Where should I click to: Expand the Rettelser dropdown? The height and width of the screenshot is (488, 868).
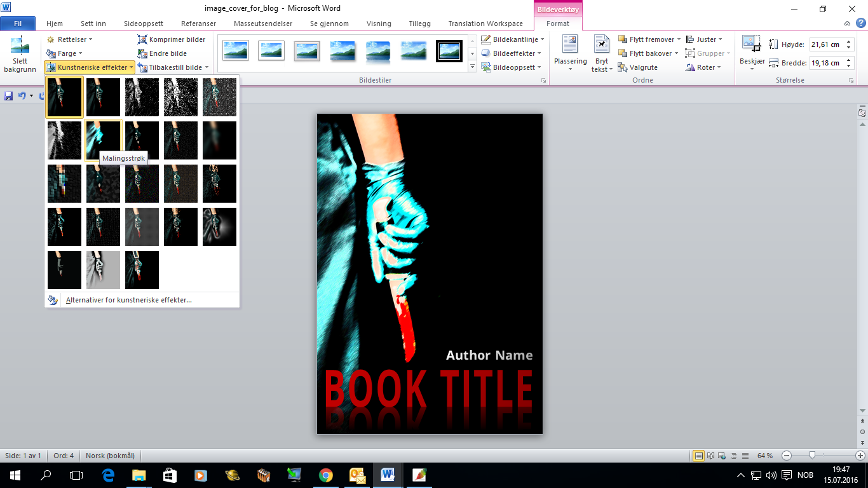click(70, 39)
